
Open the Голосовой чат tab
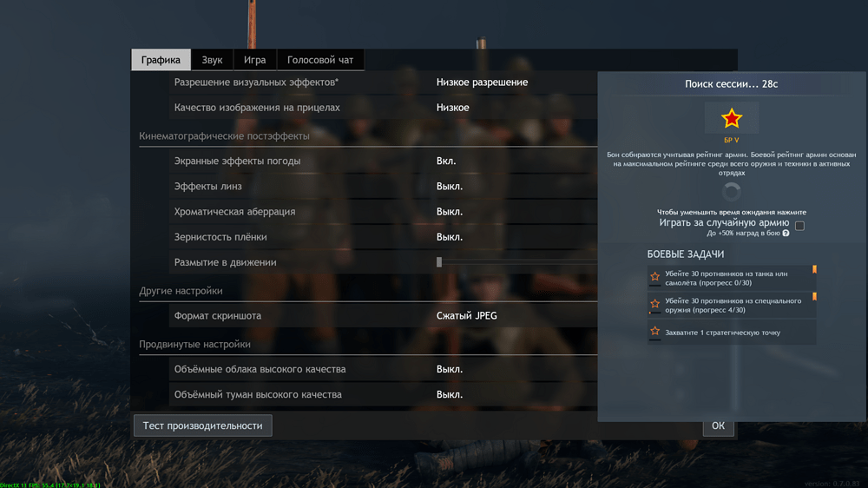click(320, 61)
